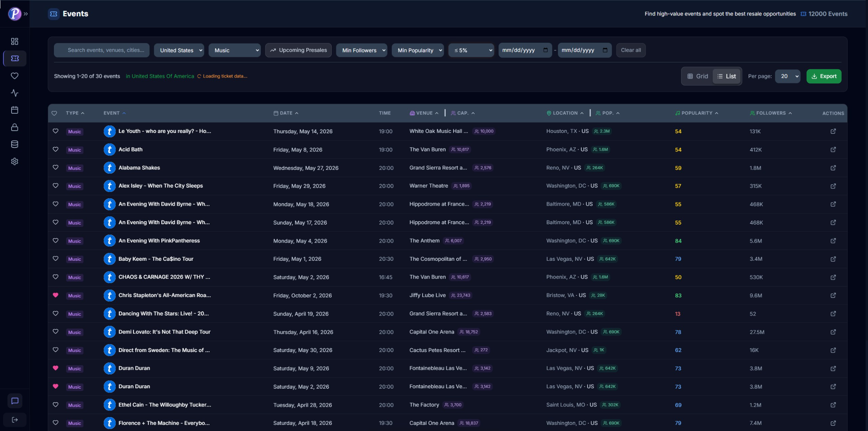
Task: Open the chat feedback icon near sidebar bottom
Action: point(15,401)
